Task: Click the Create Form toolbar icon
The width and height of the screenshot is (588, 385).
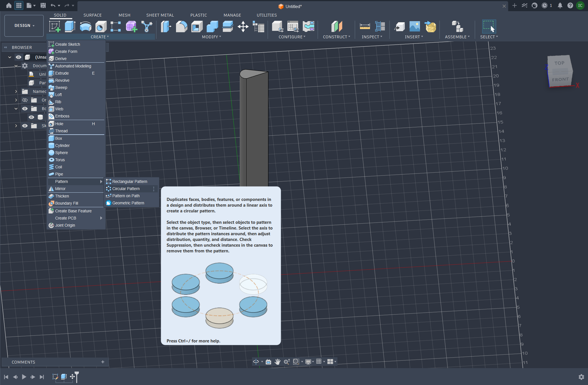Action: click(x=131, y=26)
